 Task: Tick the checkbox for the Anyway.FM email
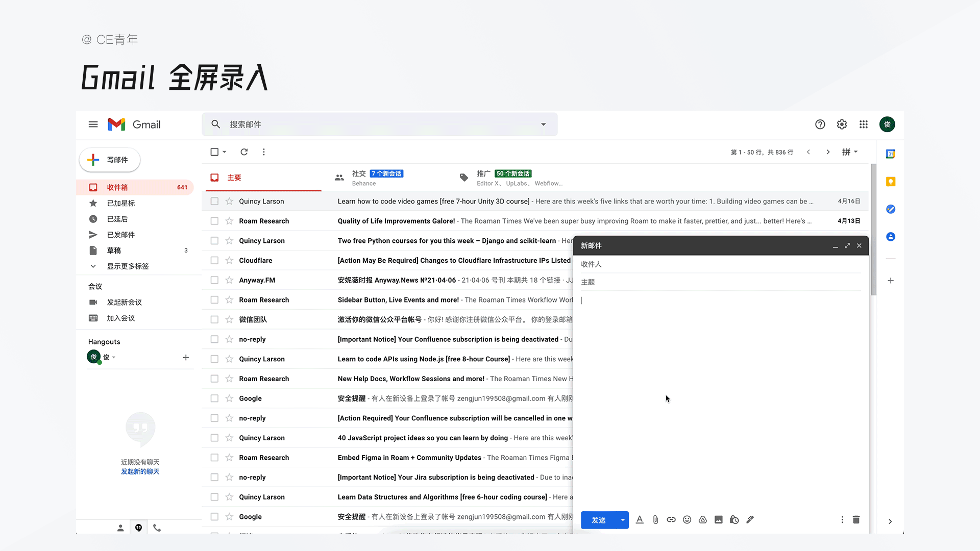[x=214, y=280]
